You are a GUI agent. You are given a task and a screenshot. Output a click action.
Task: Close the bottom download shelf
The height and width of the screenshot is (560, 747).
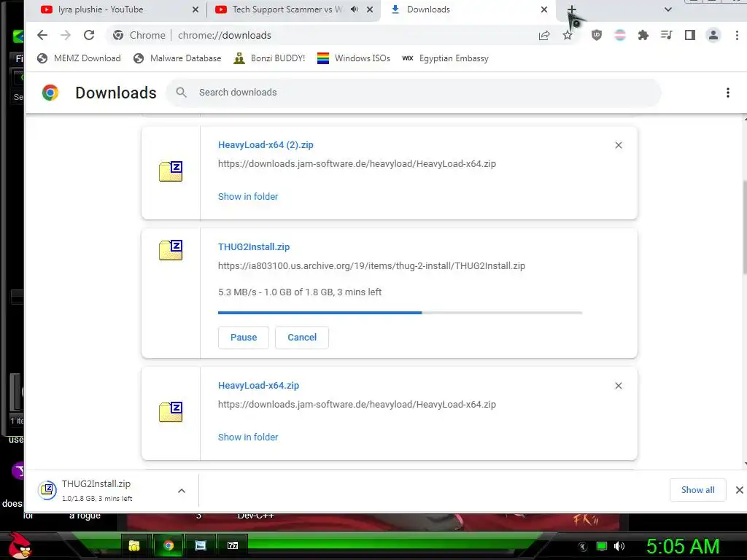point(740,490)
